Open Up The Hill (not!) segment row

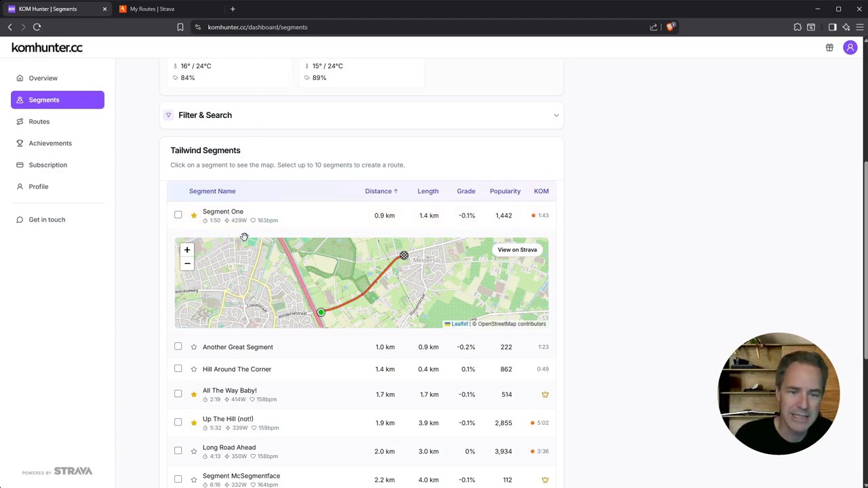361,423
